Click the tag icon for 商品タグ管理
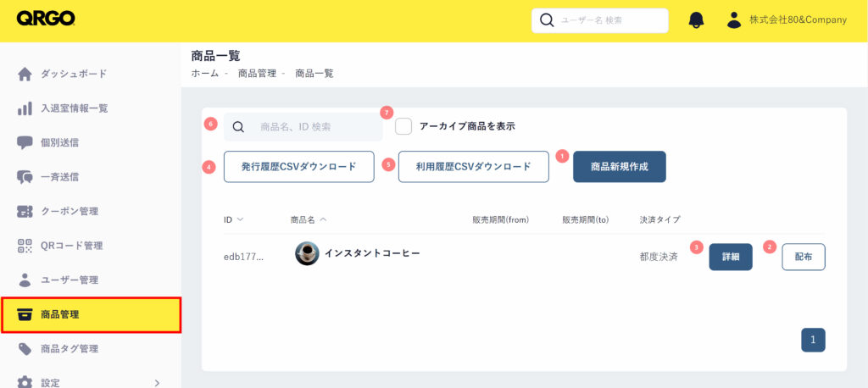 (x=25, y=349)
